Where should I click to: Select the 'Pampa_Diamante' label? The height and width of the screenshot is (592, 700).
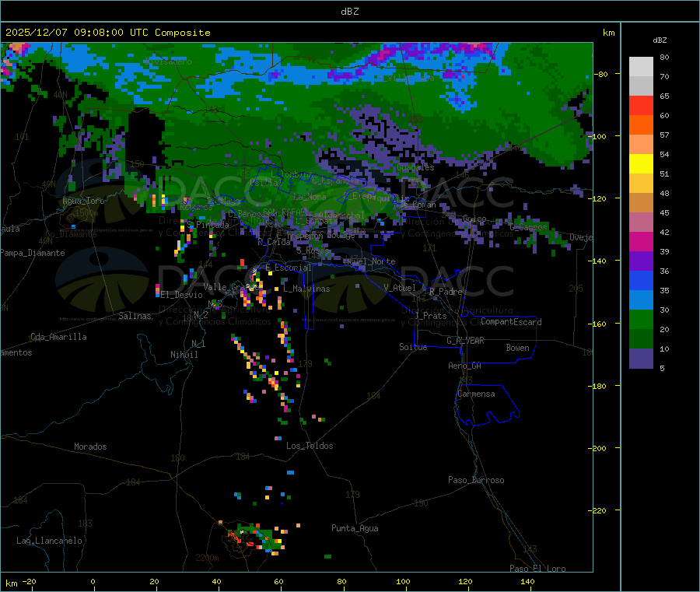click(33, 253)
